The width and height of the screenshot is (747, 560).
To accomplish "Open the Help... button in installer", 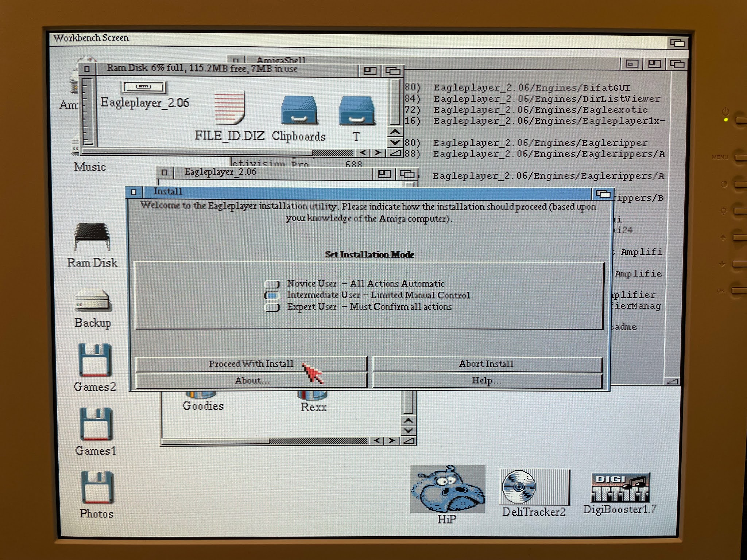I will click(487, 380).
